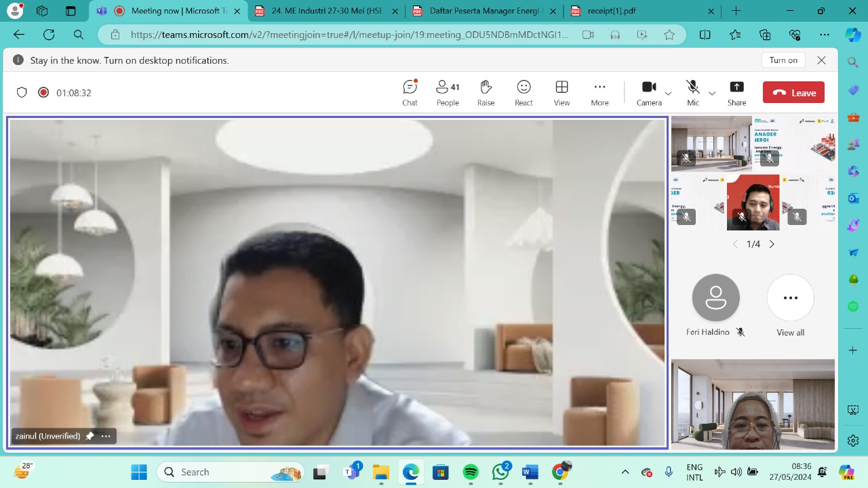This screenshot has height=488, width=868.
Task: Open the Outlook sidebar icon
Action: (x=853, y=198)
